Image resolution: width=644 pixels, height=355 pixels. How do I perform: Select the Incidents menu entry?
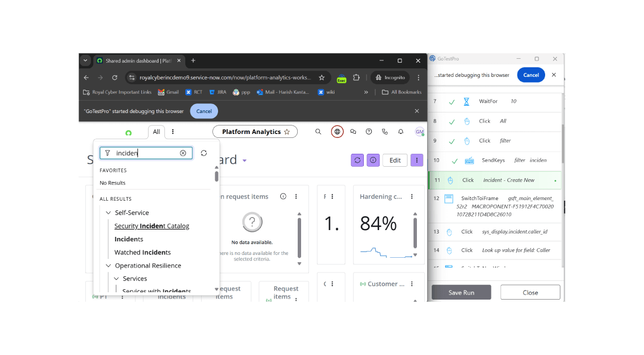point(129,239)
